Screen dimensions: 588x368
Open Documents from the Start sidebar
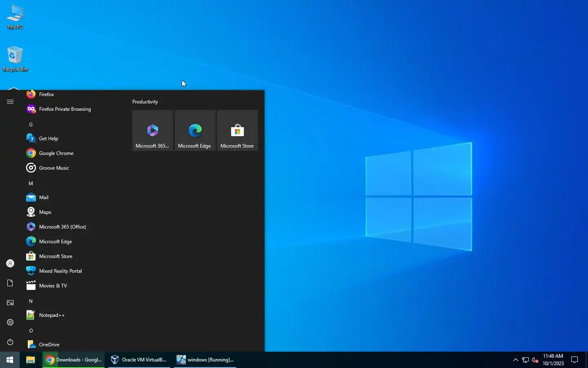10,283
